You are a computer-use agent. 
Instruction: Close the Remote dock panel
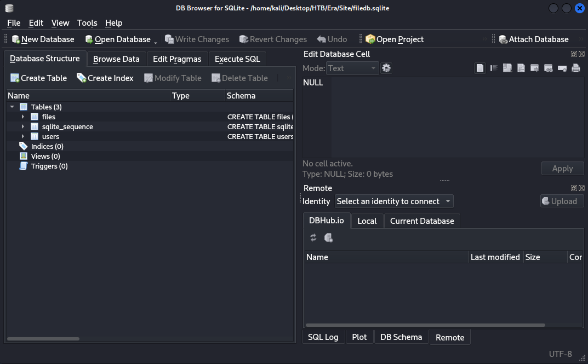(581, 188)
